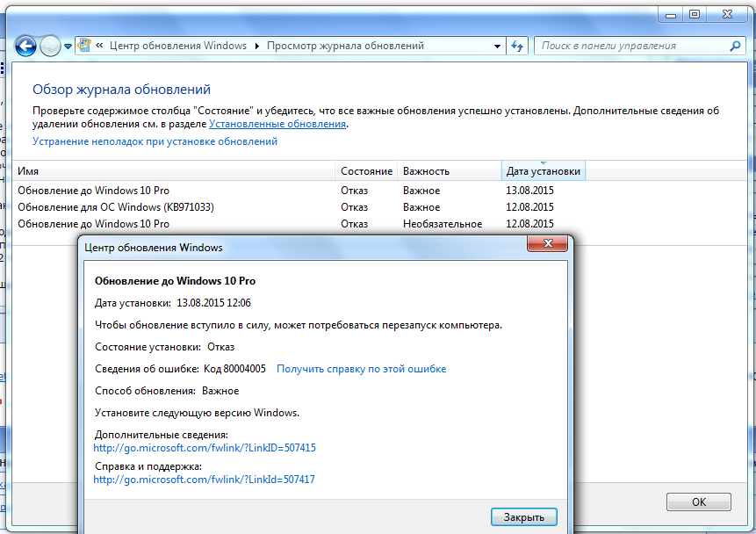Sort by the Важность column header
The height and width of the screenshot is (534, 756).
tap(450, 171)
